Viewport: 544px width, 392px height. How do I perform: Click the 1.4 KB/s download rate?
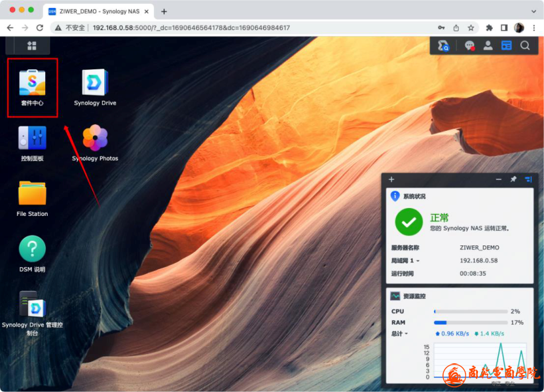point(489,333)
